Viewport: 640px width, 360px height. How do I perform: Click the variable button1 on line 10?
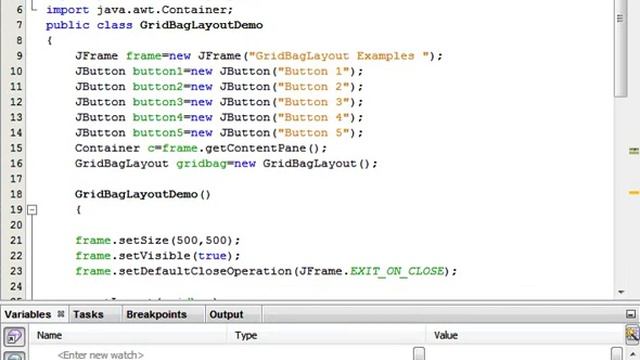158,71
